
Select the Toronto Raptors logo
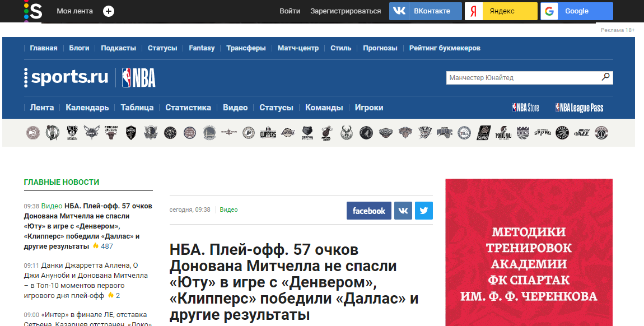click(562, 133)
